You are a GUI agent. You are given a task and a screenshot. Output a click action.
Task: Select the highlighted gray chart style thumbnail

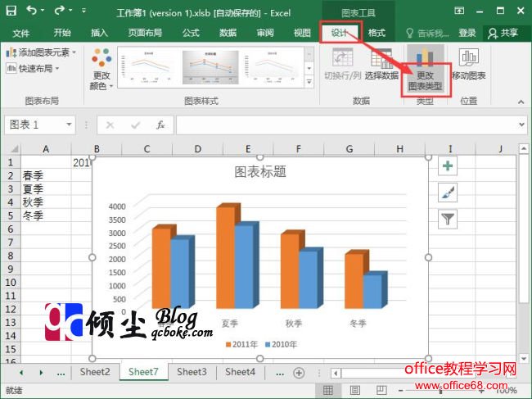click(x=210, y=67)
